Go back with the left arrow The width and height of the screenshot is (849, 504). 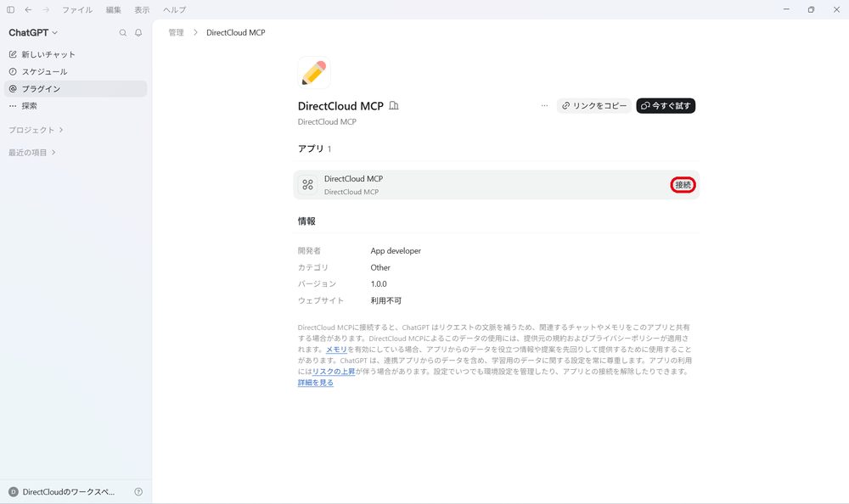28,9
